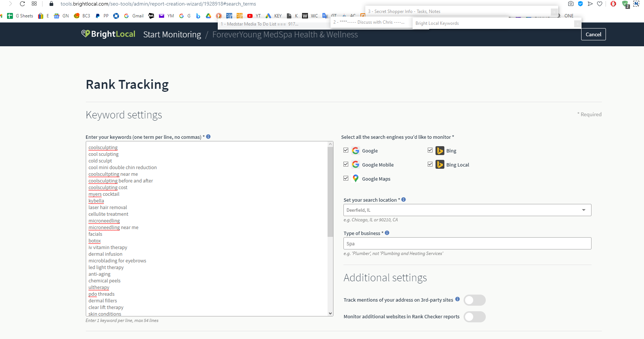The image size is (644, 339).
Task: Click info icon beside Track mentions setting
Action: coord(457,299)
